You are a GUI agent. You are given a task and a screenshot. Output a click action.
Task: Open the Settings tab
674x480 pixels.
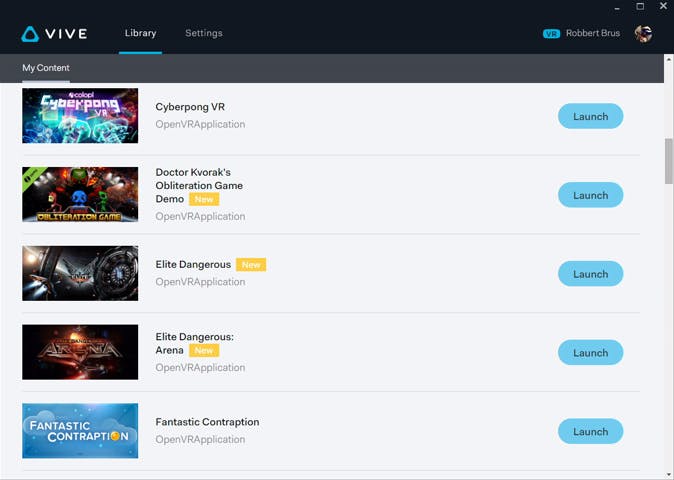[x=204, y=33]
